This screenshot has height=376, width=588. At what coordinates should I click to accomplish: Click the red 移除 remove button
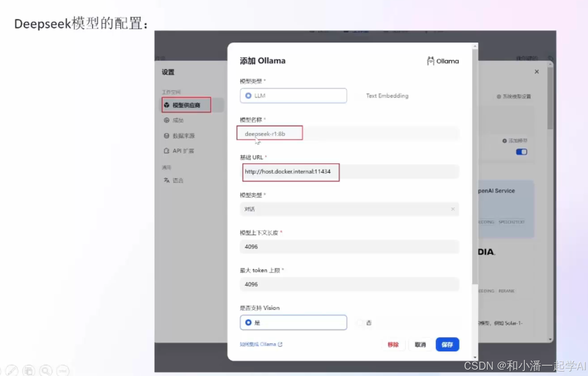point(393,345)
